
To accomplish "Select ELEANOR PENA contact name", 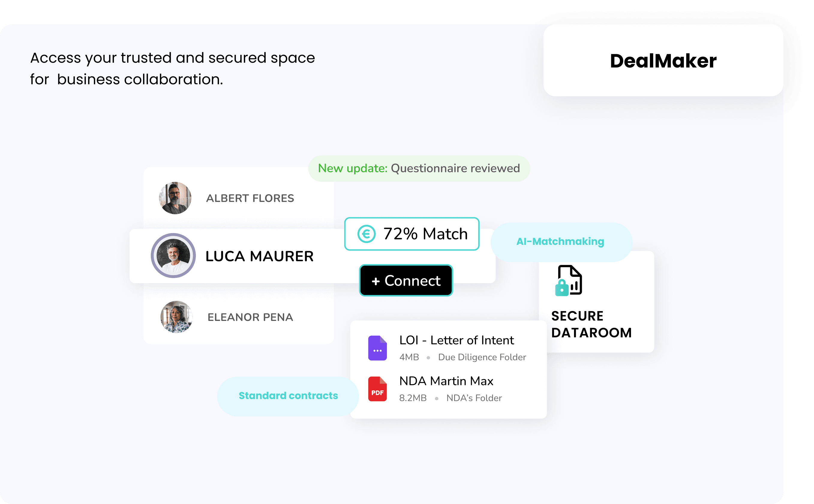I will click(250, 317).
